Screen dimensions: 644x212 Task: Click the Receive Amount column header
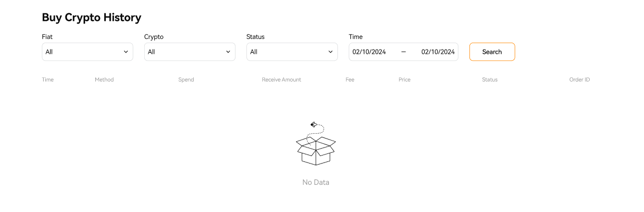click(282, 79)
